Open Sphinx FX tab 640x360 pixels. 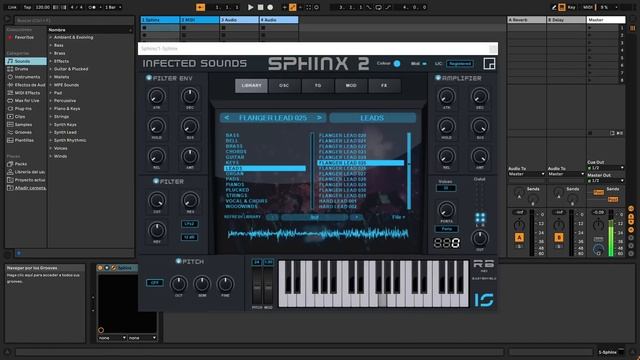tap(384, 86)
